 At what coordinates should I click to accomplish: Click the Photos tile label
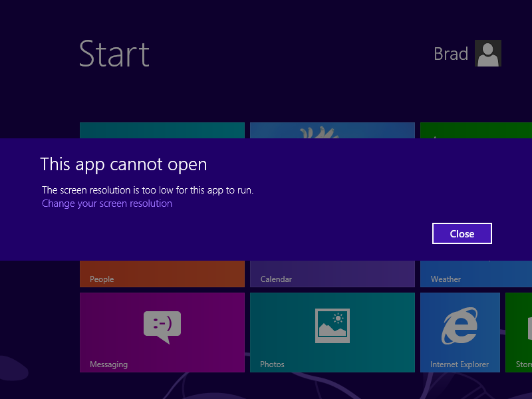pos(272,364)
